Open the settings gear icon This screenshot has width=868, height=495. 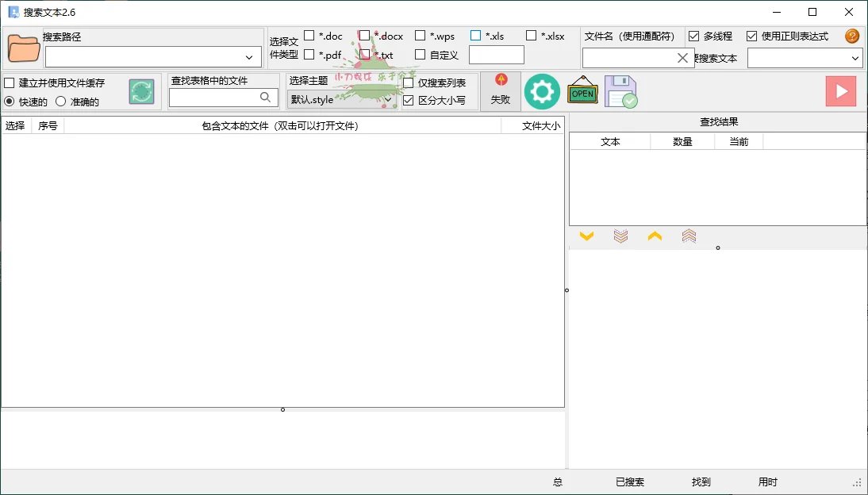(543, 91)
